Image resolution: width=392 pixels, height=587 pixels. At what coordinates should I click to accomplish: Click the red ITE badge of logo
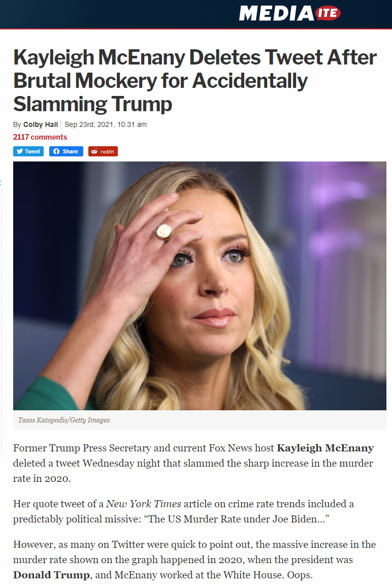click(328, 14)
